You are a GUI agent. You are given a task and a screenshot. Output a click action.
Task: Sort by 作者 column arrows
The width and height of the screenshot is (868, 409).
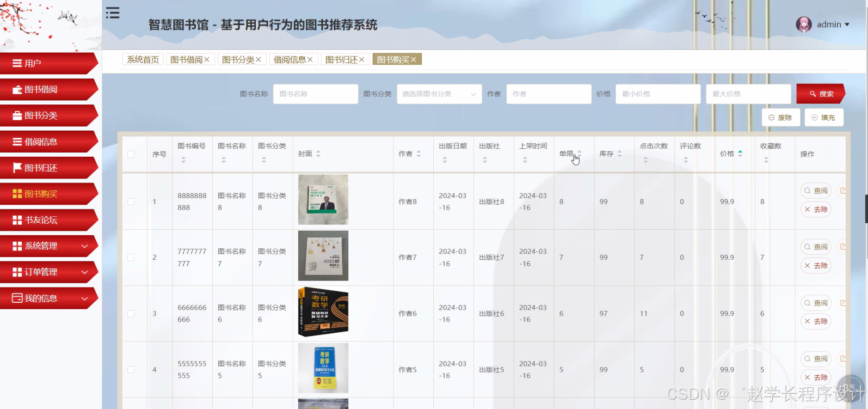tap(419, 153)
